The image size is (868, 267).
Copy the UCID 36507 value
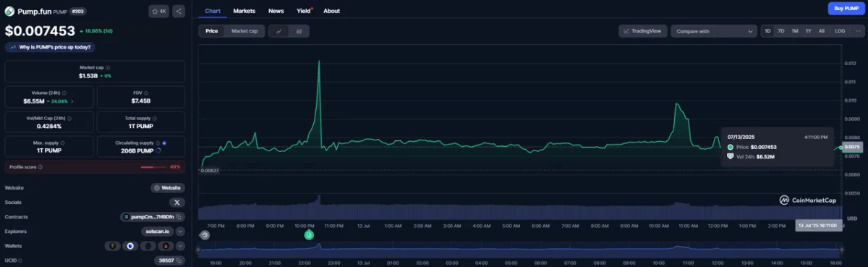point(170,260)
